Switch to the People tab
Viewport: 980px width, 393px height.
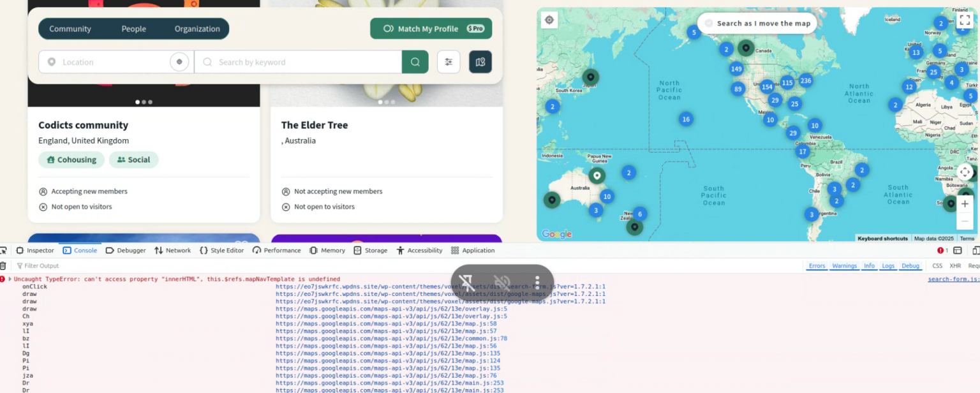pos(134,29)
